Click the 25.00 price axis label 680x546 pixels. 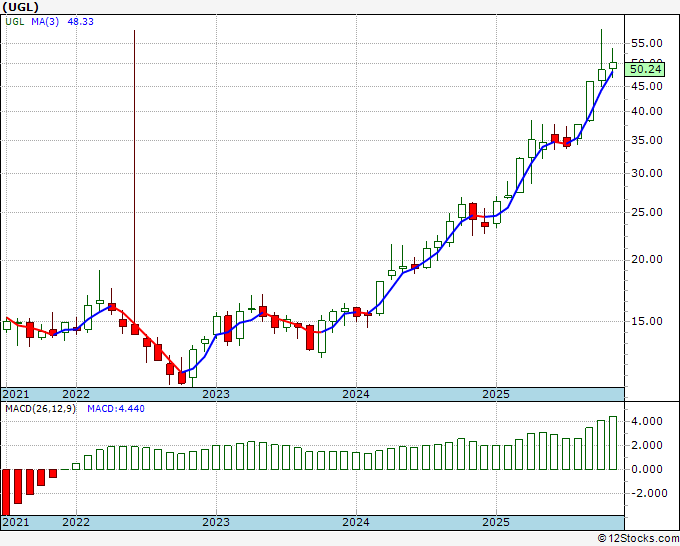[x=648, y=213]
